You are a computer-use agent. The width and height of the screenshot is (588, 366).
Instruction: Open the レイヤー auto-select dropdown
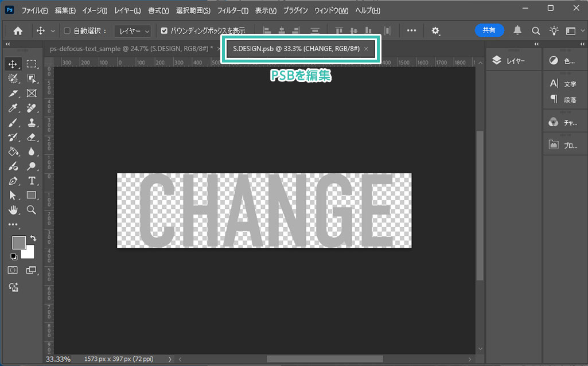[x=133, y=31]
